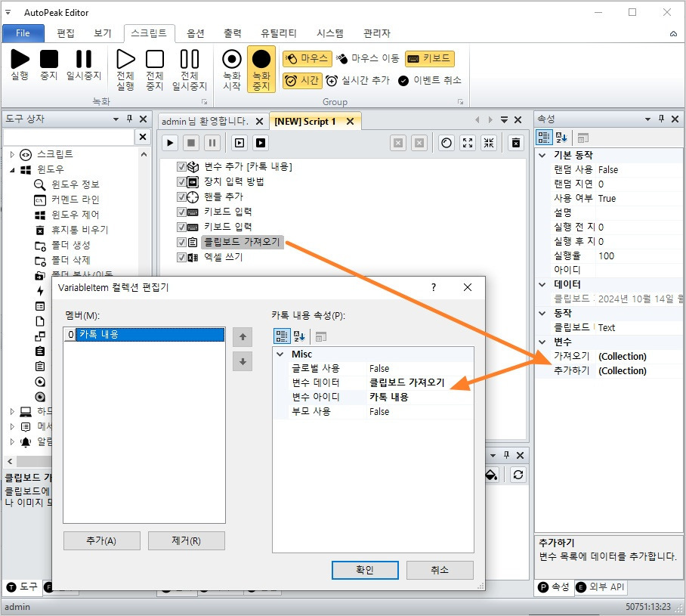Toggle the 시간 recording option
Viewport: 686px width, 616px height.
point(302,81)
